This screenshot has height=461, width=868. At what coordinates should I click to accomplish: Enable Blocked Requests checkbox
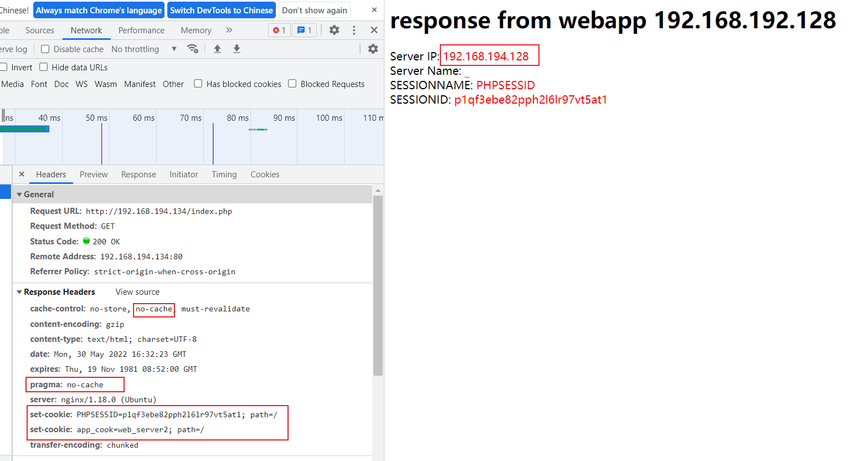click(292, 84)
